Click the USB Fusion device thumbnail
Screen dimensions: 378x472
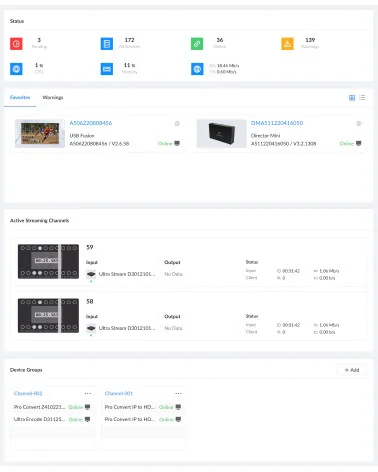coord(40,133)
